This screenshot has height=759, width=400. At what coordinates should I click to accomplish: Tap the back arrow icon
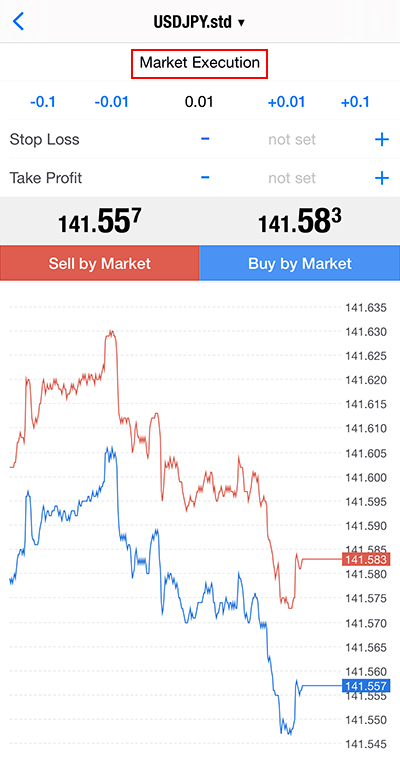click(x=18, y=22)
